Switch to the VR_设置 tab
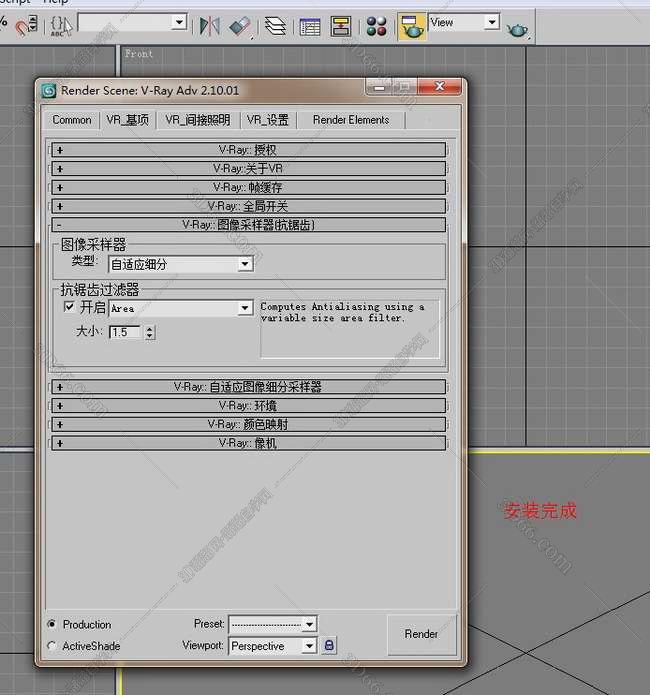650x695 pixels. coord(268,120)
